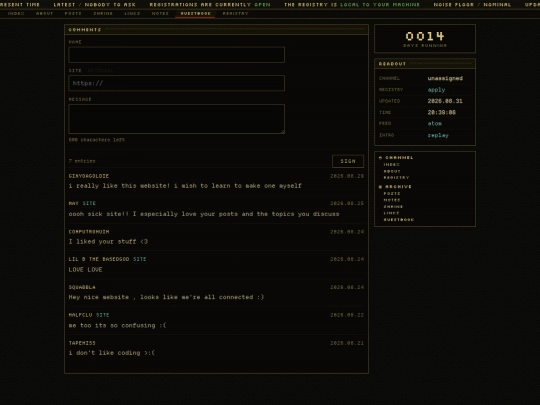Click the 'LOVE LOVE' message

85,270
